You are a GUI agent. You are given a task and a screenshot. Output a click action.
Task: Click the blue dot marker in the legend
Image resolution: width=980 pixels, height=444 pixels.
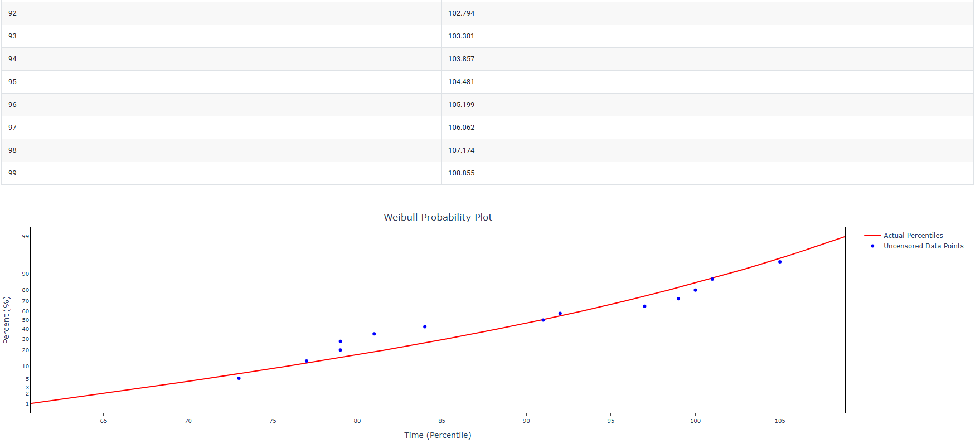coord(872,246)
